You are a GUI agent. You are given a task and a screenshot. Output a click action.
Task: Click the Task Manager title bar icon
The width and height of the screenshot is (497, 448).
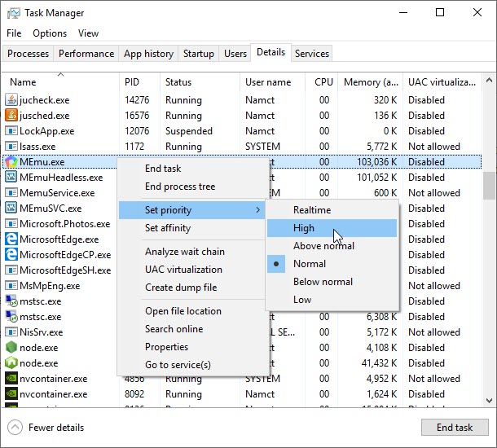(x=13, y=13)
